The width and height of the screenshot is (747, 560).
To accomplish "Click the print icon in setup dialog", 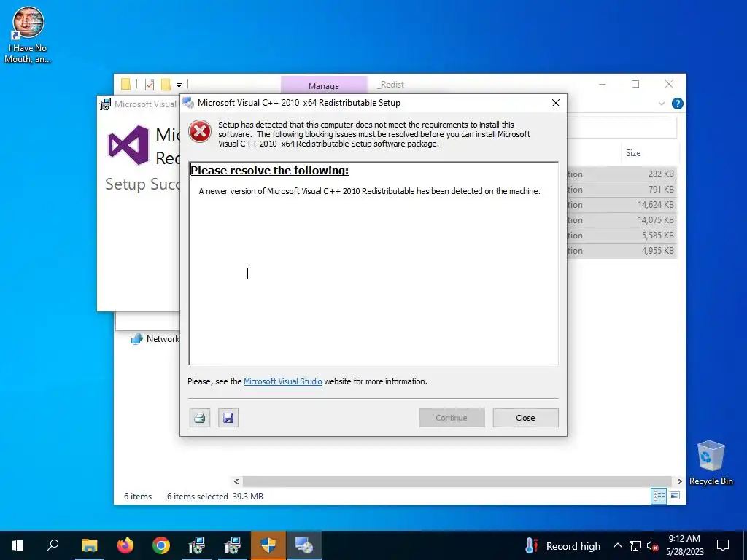I will [200, 418].
